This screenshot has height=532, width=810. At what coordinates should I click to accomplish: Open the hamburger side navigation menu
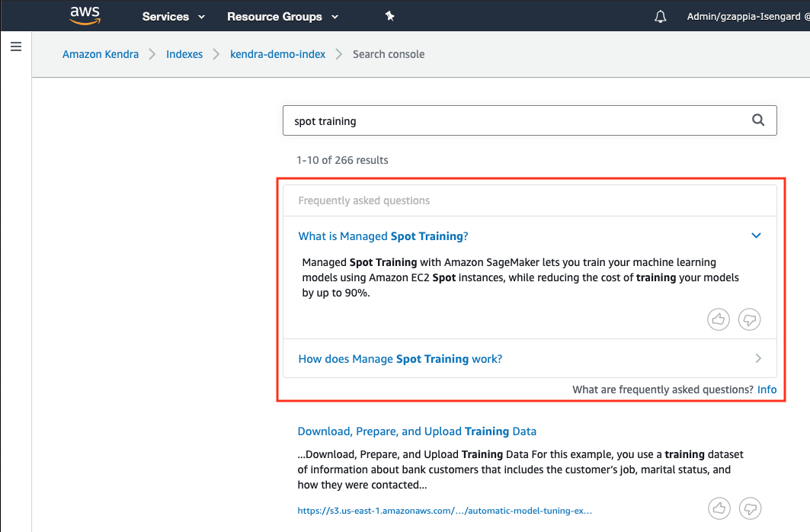(16, 46)
